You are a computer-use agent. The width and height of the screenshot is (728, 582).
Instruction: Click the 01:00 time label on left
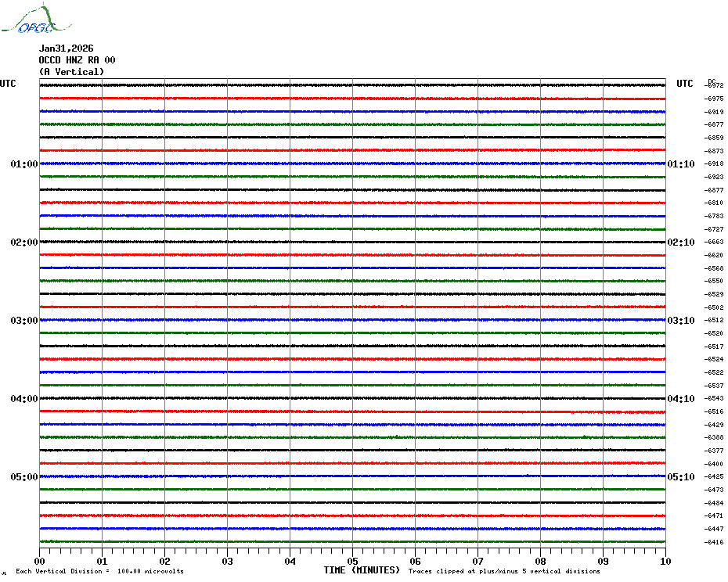point(24,164)
